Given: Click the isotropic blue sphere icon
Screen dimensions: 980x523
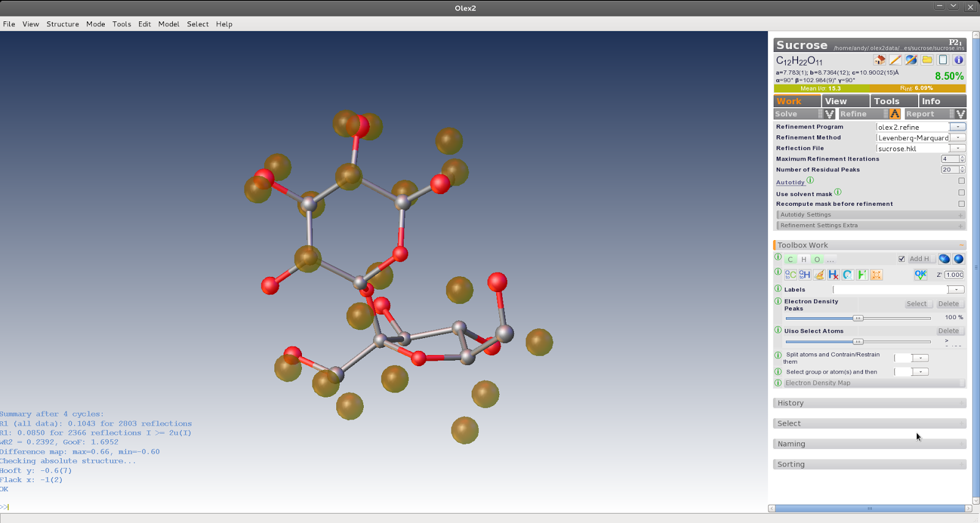Looking at the screenshot, I should click(x=959, y=259).
